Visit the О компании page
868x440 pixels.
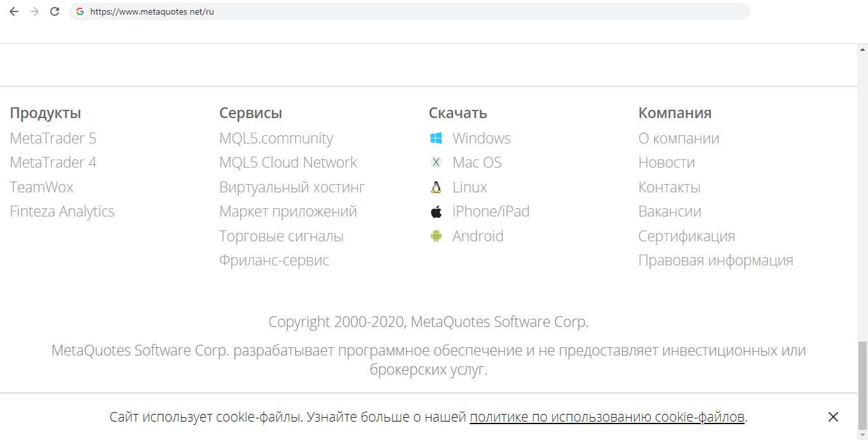(679, 138)
